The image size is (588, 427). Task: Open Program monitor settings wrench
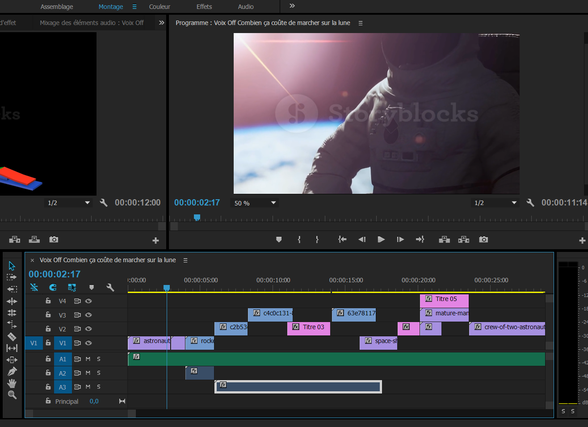(530, 203)
